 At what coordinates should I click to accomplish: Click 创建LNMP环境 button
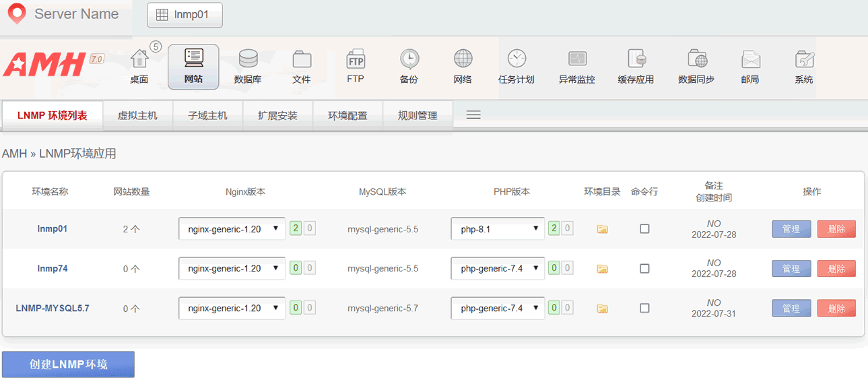(68, 364)
